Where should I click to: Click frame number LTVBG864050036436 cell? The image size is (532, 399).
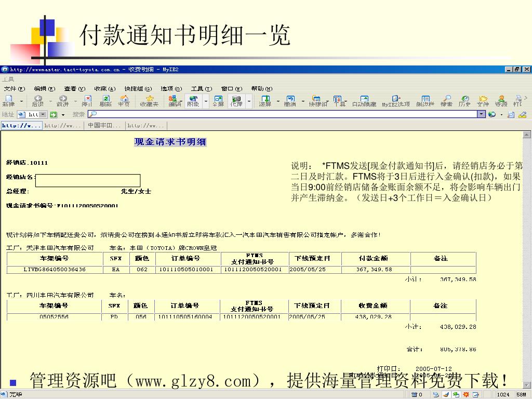55,270
